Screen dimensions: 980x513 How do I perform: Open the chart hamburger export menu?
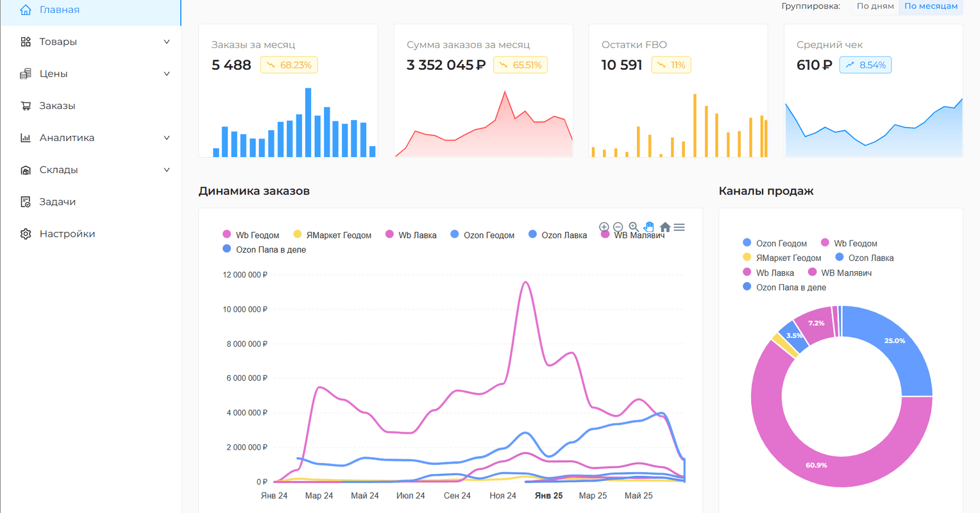[680, 227]
